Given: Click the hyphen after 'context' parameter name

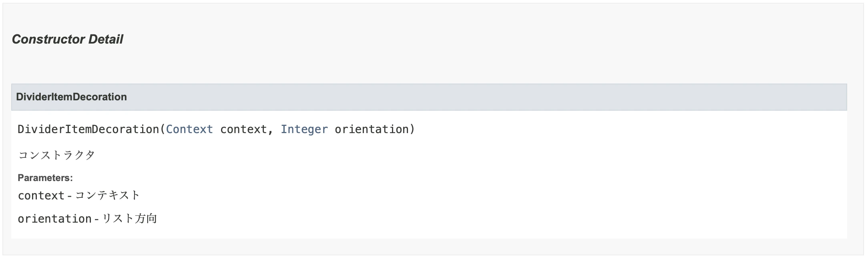Looking at the screenshot, I should pos(69,196).
